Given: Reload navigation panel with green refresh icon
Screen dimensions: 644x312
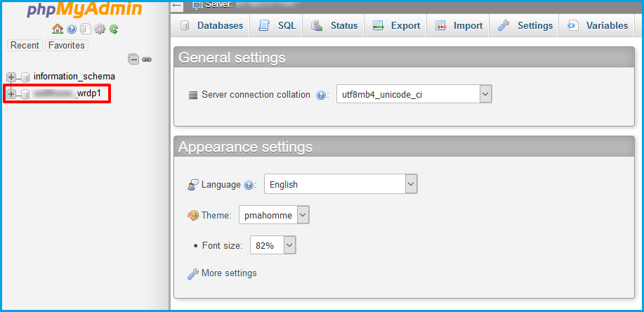Looking at the screenshot, I should (113, 30).
